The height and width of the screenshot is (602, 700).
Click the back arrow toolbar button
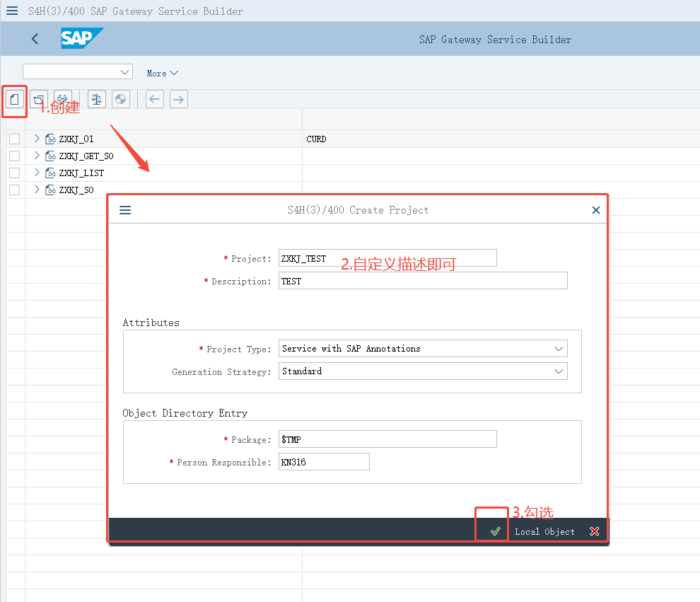point(154,99)
